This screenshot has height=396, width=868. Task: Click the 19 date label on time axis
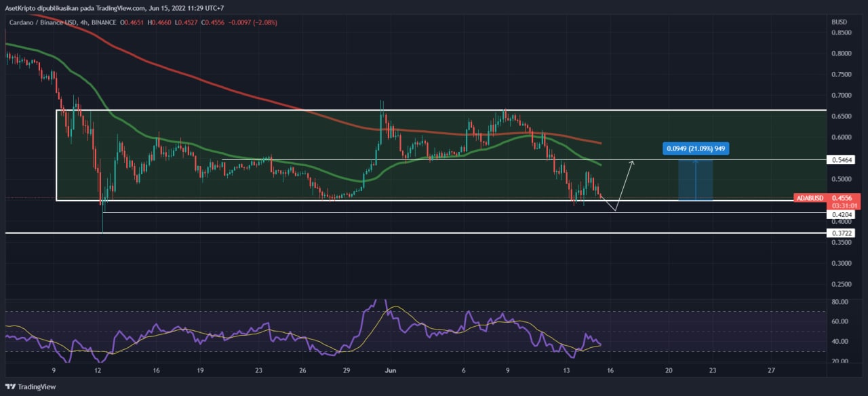(200, 371)
